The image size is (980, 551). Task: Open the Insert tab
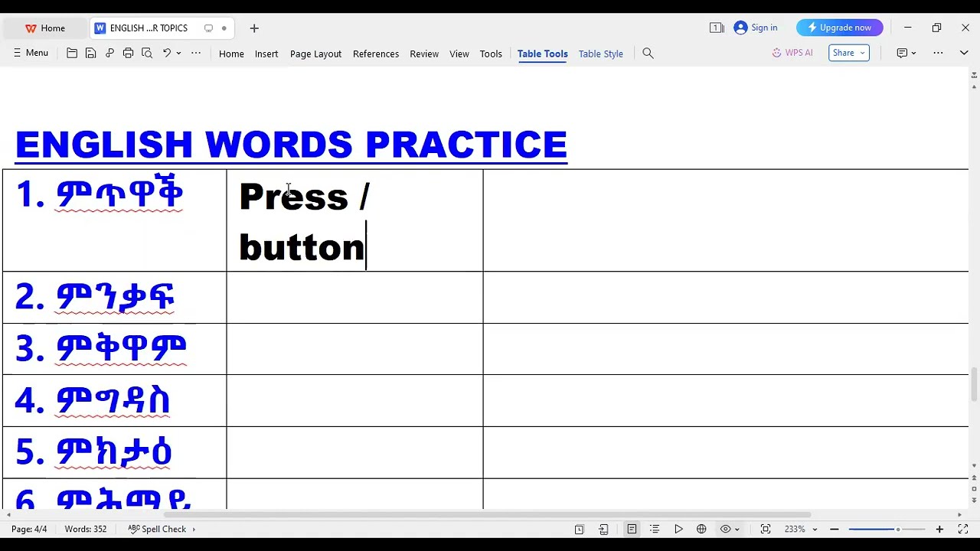[266, 54]
